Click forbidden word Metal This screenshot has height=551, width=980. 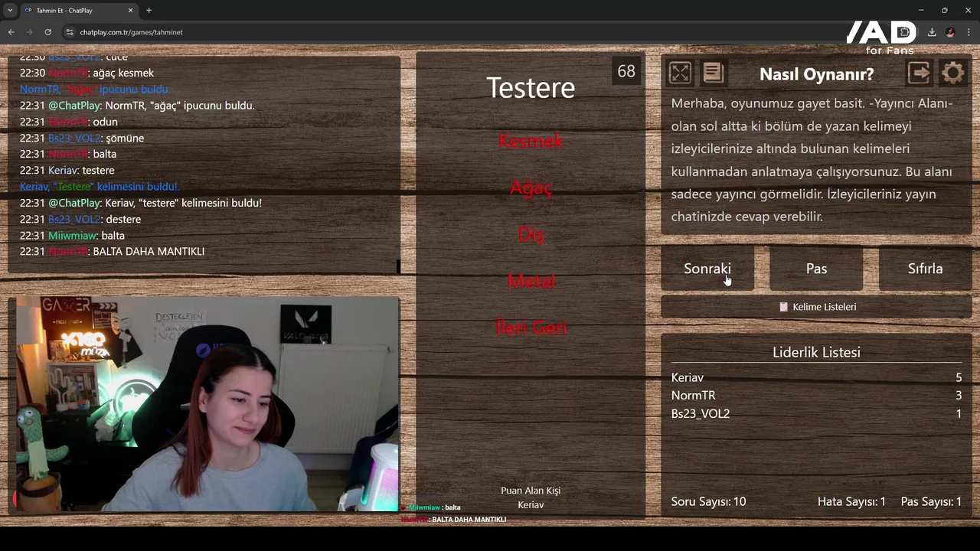pyautogui.click(x=531, y=281)
